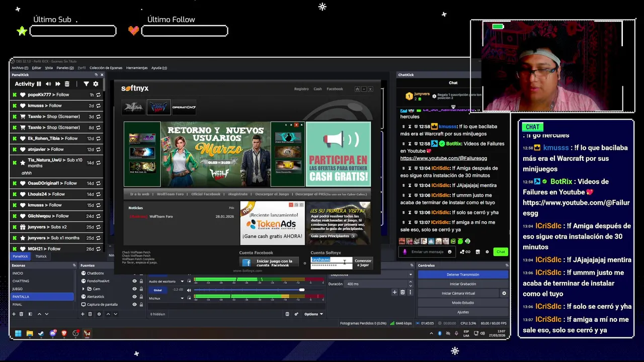Select the Operation7 game icon in Softnyx launcher

point(184,107)
